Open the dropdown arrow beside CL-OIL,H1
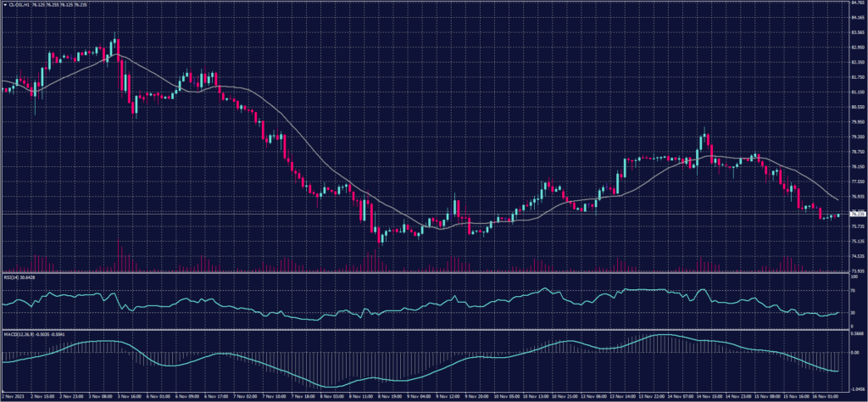The image size is (868, 402). (3, 3)
